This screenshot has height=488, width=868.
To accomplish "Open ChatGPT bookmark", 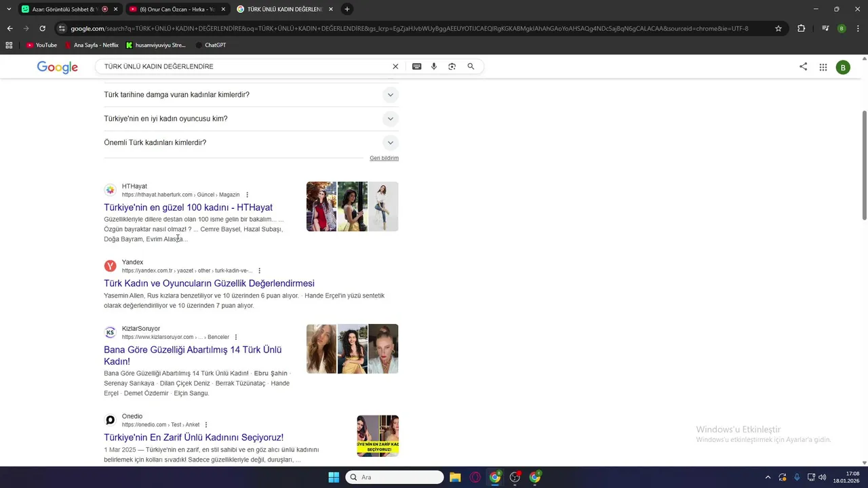I will [x=210, y=45].
